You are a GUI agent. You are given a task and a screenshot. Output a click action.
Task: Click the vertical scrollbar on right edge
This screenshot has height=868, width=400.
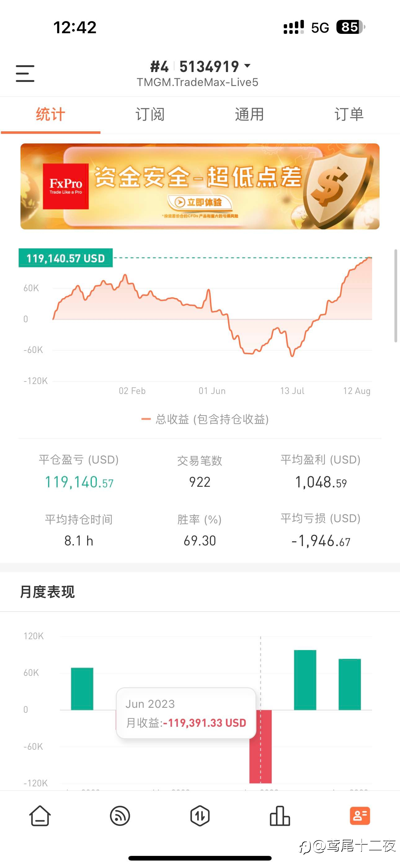pyautogui.click(x=396, y=296)
